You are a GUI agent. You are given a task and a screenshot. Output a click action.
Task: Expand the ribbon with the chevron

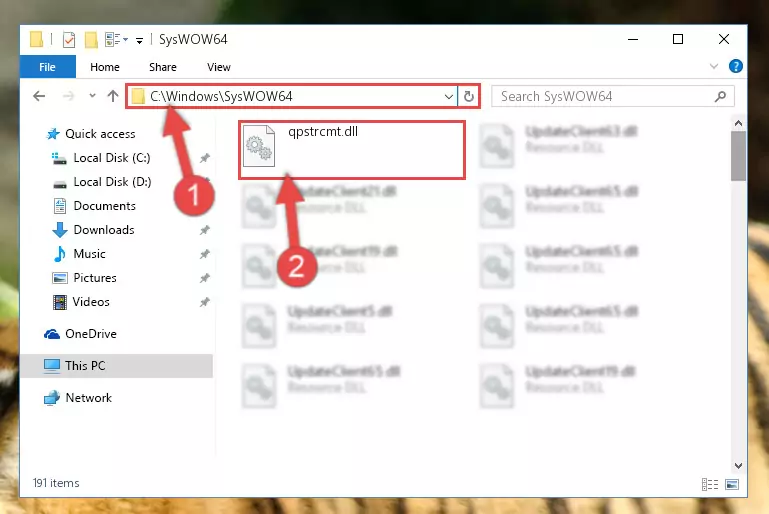(x=714, y=66)
